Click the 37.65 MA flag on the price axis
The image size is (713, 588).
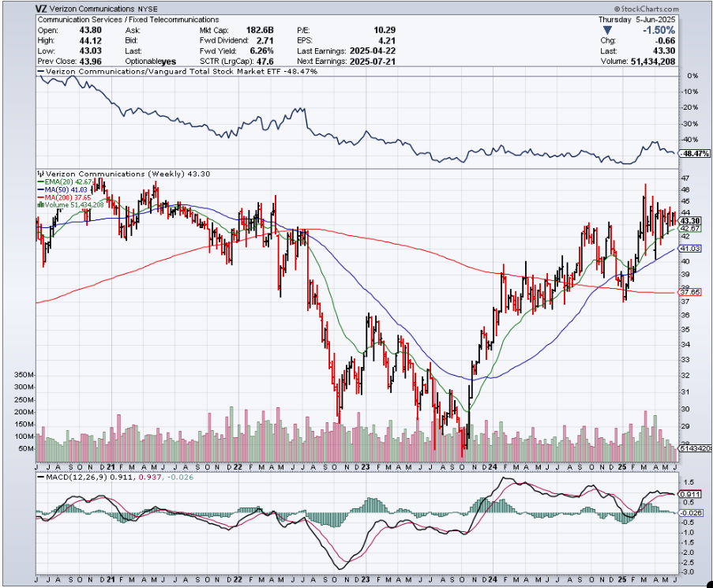click(x=689, y=292)
